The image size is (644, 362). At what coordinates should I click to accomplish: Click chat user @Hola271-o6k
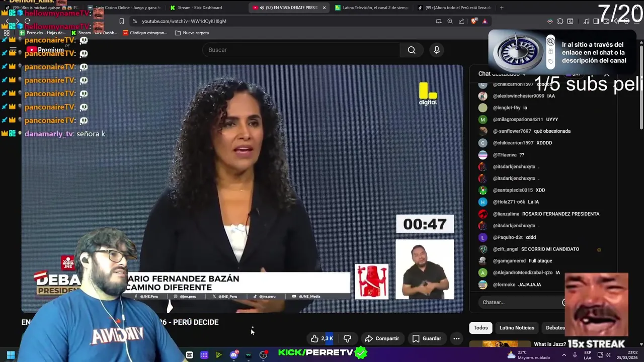[509, 202]
